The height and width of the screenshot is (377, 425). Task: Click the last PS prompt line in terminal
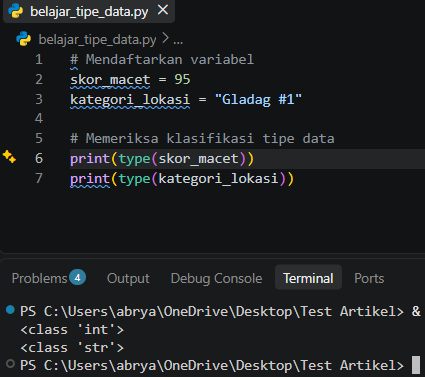212,366
